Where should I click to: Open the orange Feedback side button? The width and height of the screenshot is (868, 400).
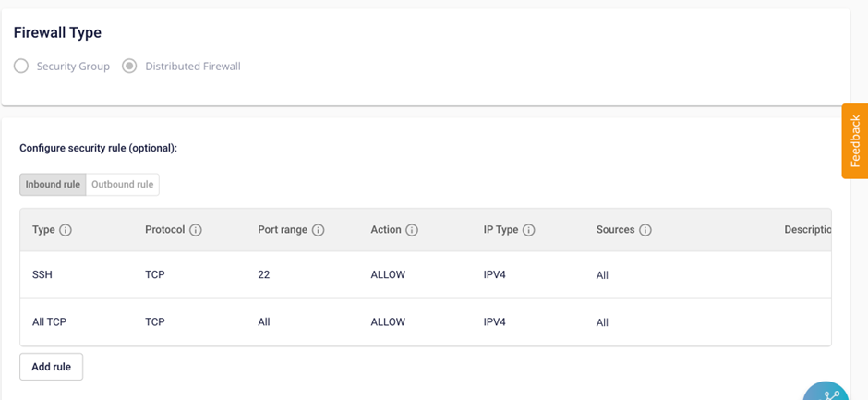tap(855, 140)
